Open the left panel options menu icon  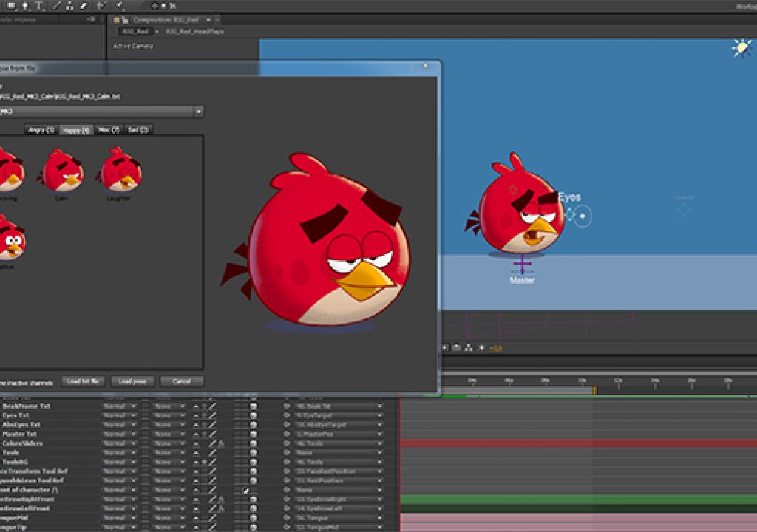click(x=90, y=20)
